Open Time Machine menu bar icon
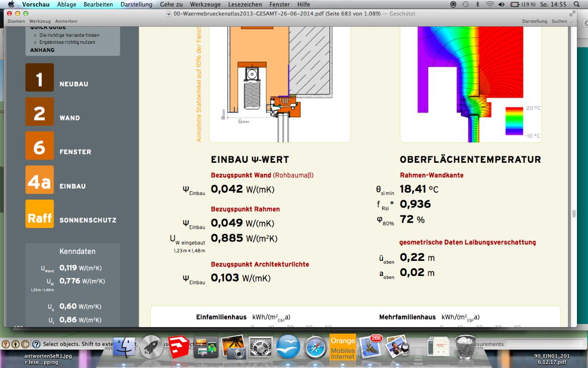 [465, 4]
